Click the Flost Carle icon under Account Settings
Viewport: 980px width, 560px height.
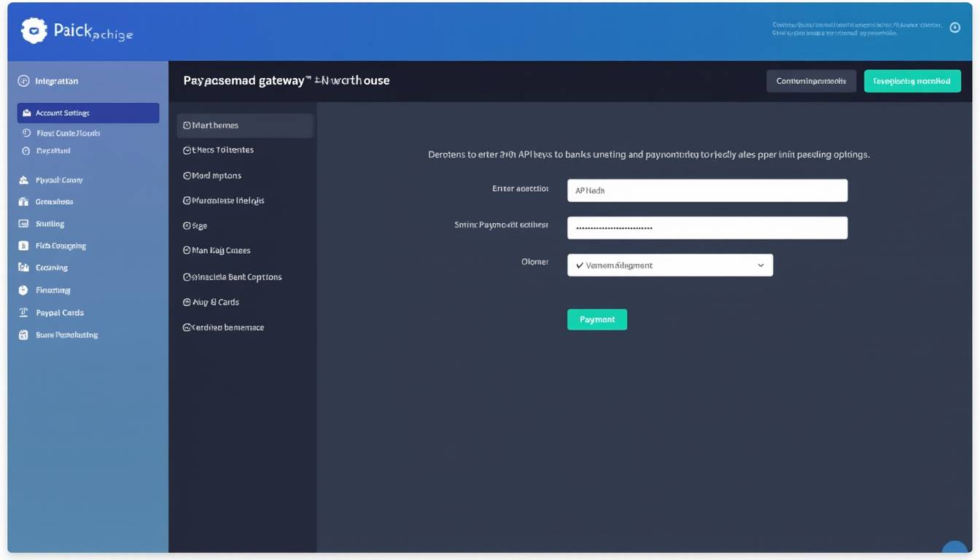(x=26, y=133)
